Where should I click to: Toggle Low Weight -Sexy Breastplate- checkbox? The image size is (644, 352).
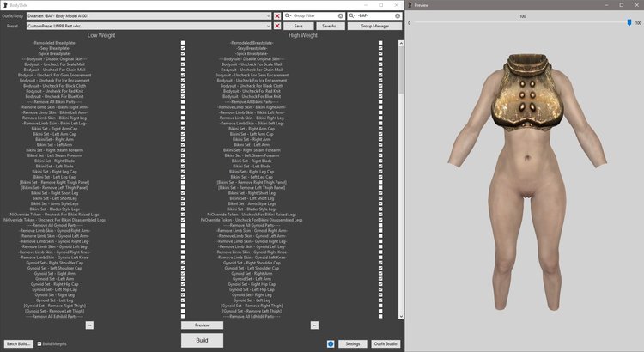[183, 48]
